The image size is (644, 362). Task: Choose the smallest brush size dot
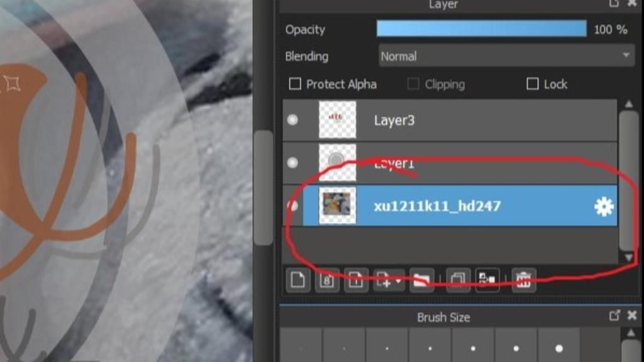[x=301, y=348]
